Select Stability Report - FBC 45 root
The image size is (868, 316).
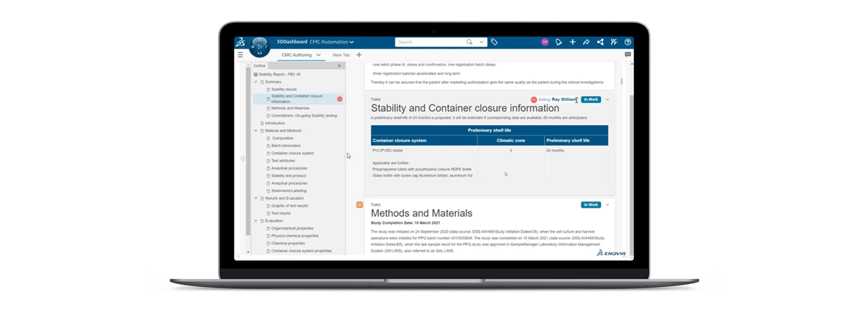(x=279, y=74)
